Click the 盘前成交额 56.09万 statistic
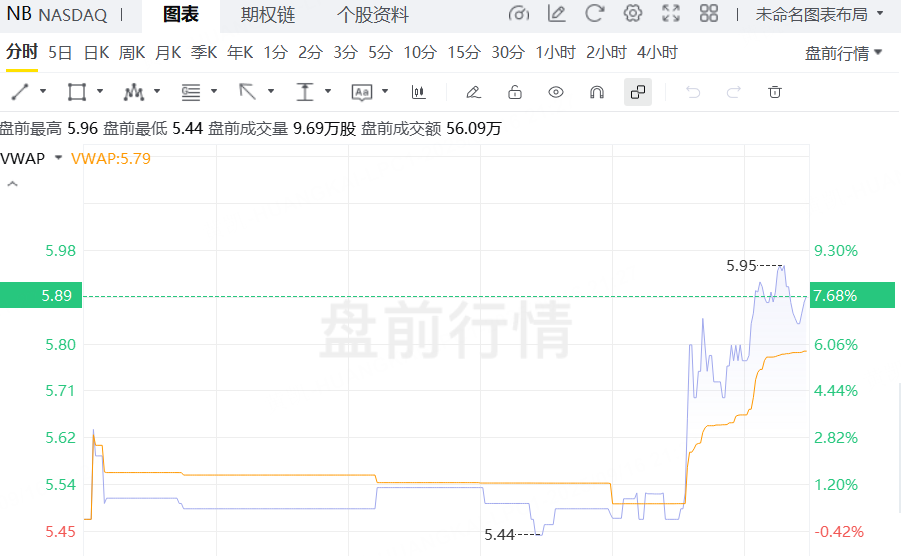Screen dimensions: 901x556 click(431, 129)
